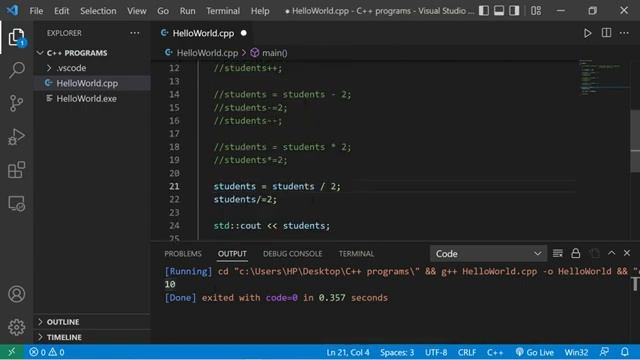Open the Go menu
Viewport: 640px width, 360px height.
point(162,11)
